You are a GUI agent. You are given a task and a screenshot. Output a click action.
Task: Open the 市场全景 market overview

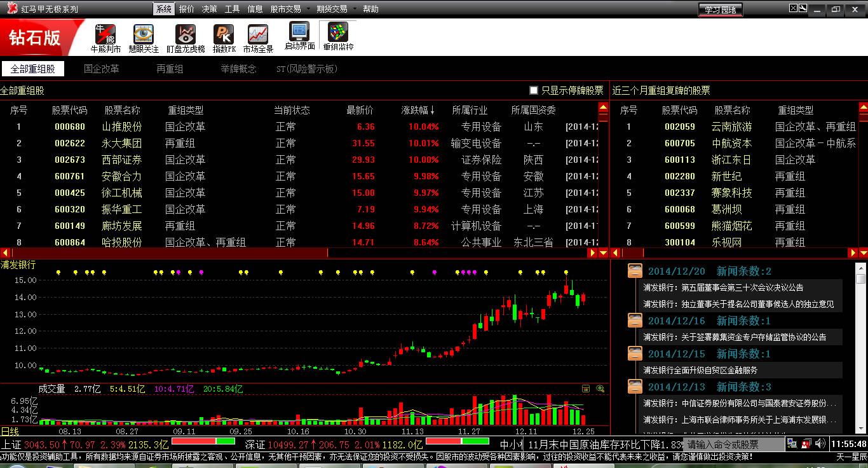point(258,38)
